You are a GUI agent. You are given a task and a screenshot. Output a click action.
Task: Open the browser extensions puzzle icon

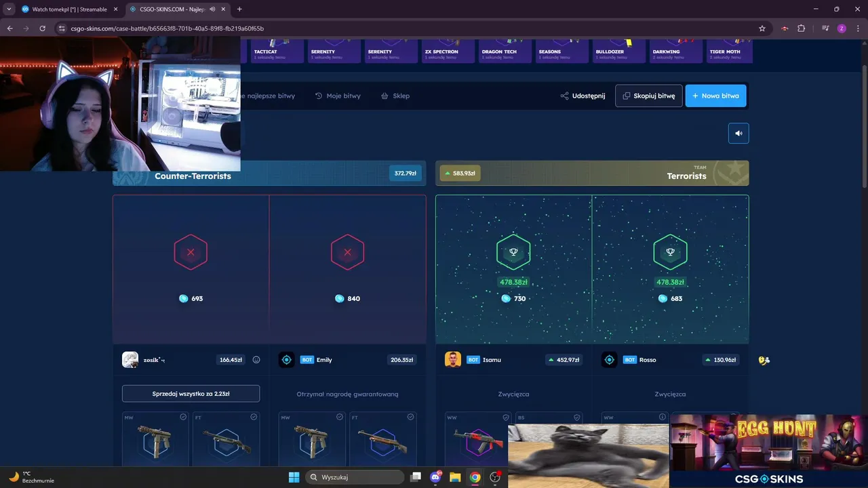click(x=802, y=28)
